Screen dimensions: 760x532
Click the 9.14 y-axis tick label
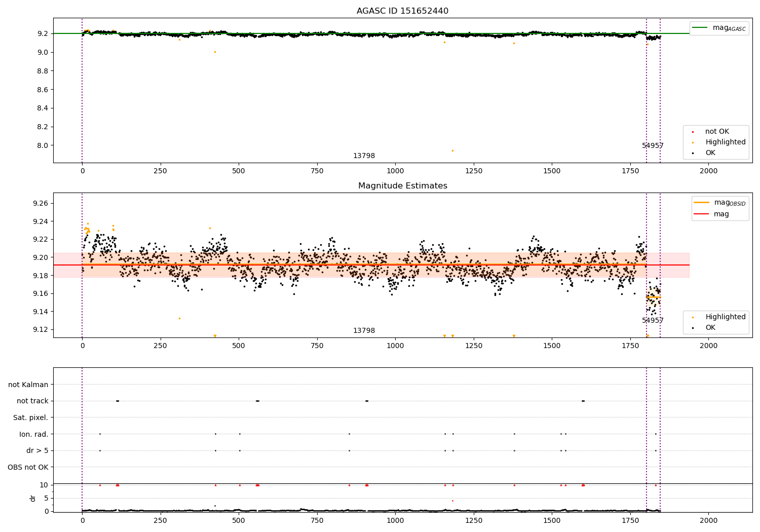tap(41, 312)
